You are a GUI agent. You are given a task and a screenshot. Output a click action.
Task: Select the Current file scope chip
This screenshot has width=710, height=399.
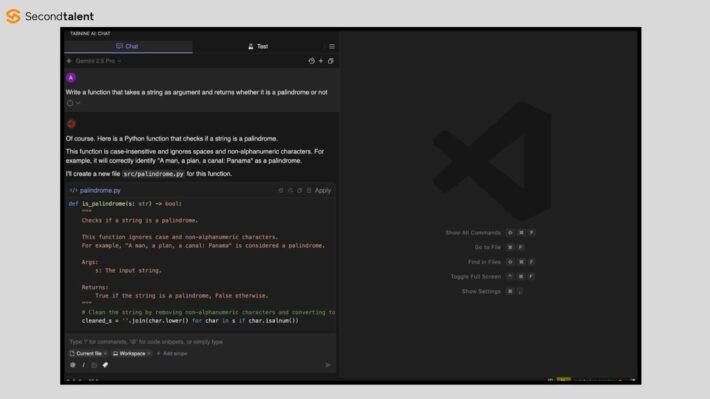(89, 353)
